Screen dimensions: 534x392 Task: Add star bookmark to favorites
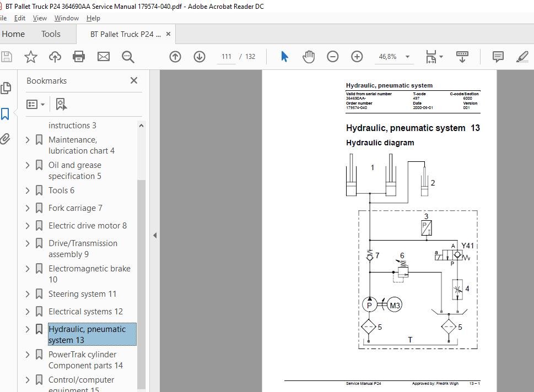click(x=31, y=57)
